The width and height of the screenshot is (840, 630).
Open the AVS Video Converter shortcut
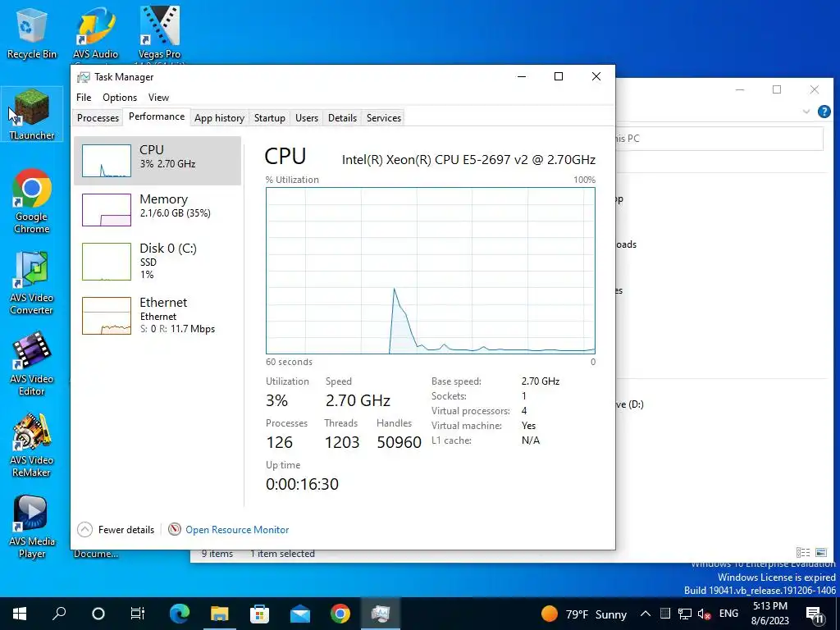click(32, 283)
